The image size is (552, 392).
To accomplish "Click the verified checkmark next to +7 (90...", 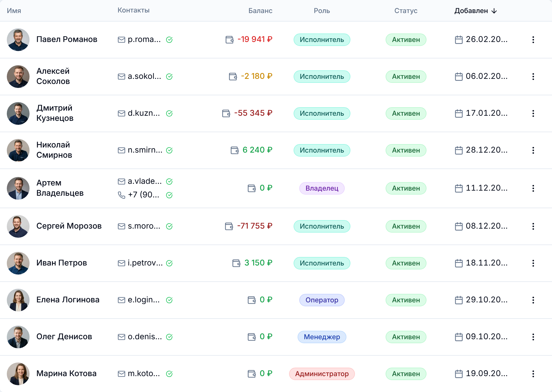I will click(x=169, y=195).
